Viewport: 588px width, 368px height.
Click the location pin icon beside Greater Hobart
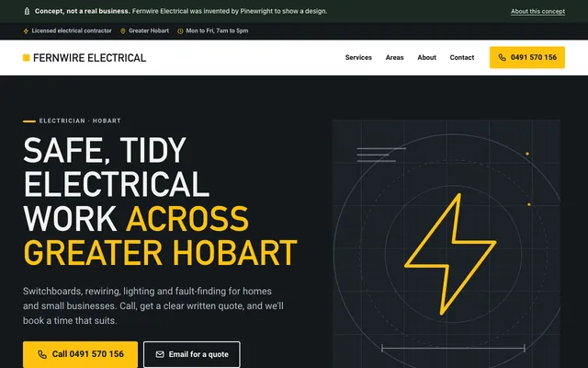tap(122, 31)
